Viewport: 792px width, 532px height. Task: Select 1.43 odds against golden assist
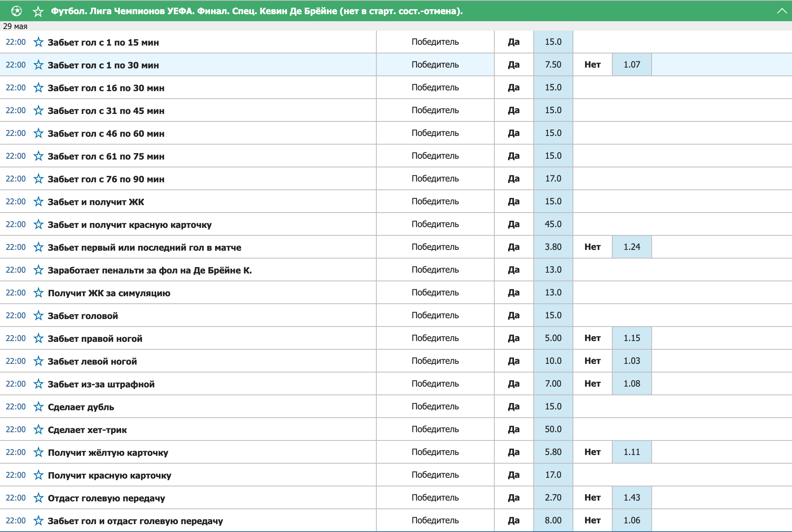click(632, 498)
